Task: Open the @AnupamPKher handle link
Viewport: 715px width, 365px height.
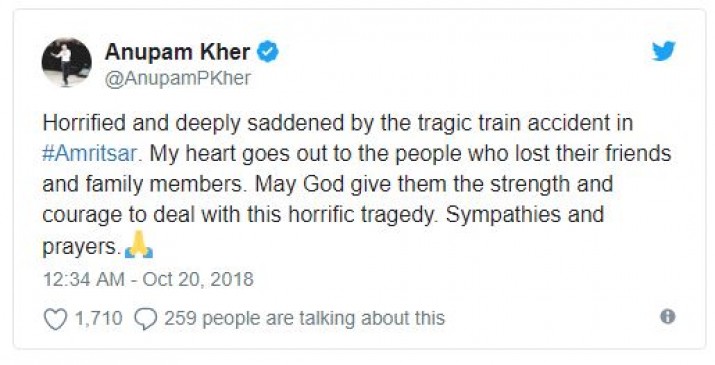Action: [178, 78]
